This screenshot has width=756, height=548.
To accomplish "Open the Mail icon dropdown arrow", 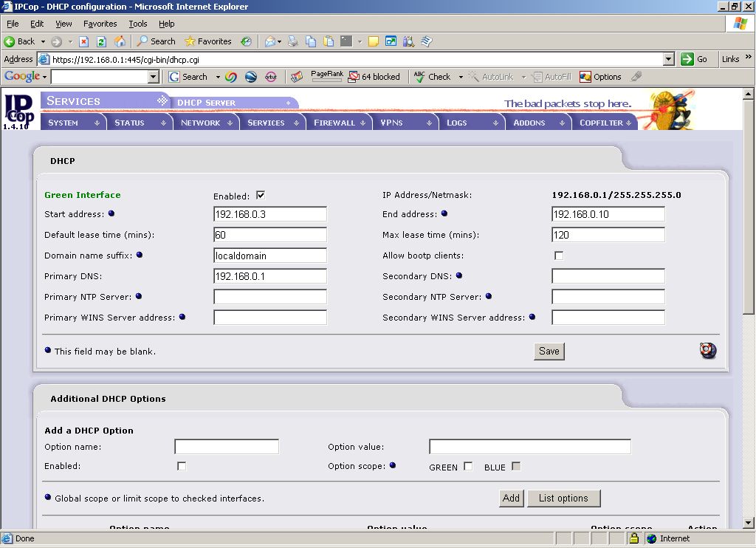I will (279, 42).
